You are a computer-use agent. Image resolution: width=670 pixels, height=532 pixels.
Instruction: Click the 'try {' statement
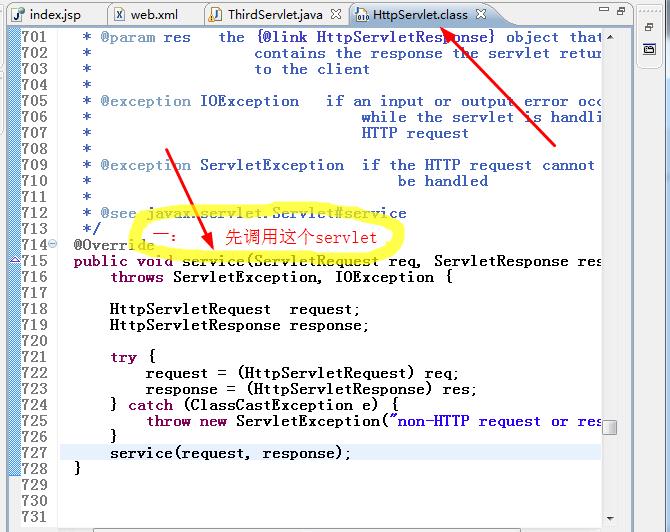coord(133,356)
